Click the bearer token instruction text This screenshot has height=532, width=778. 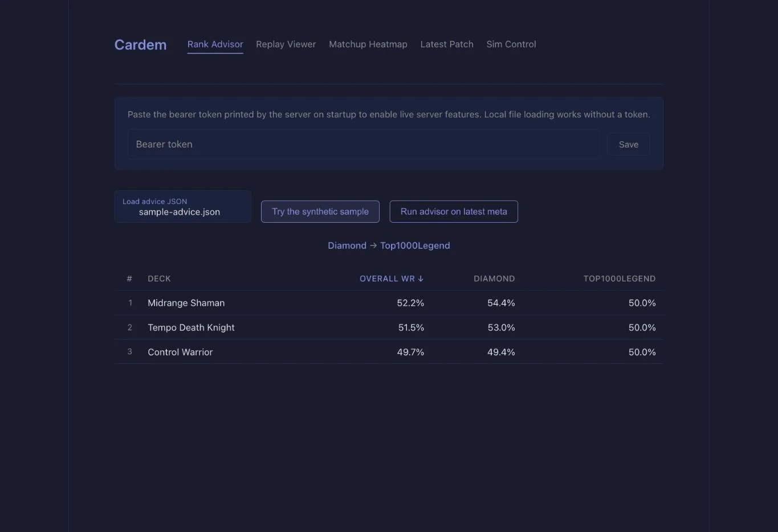click(x=389, y=114)
